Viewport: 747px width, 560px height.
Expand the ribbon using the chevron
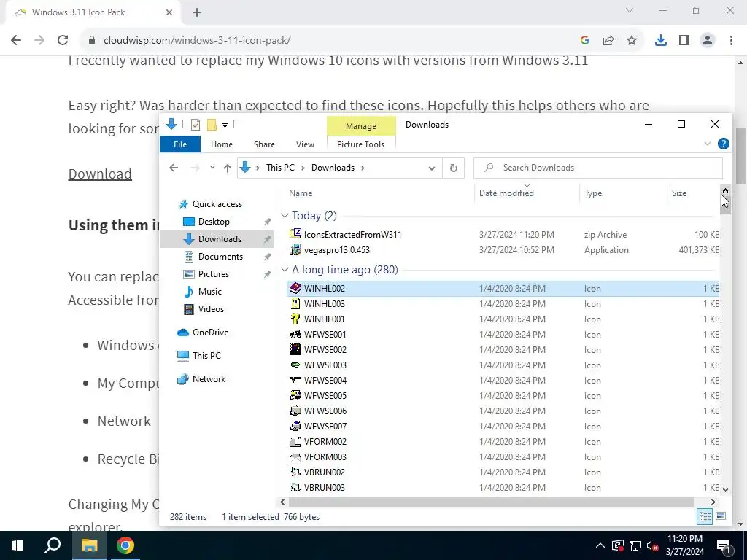pos(708,144)
